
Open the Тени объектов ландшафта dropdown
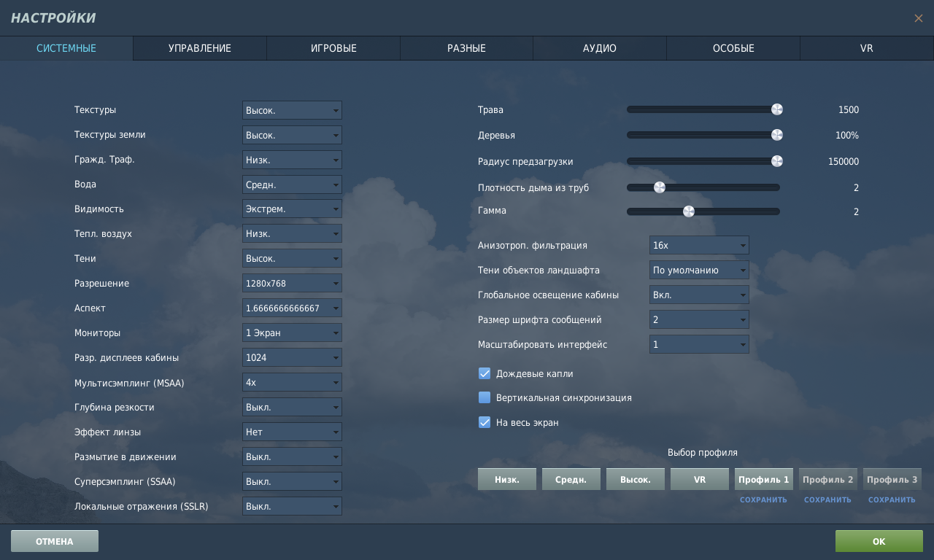(x=699, y=270)
